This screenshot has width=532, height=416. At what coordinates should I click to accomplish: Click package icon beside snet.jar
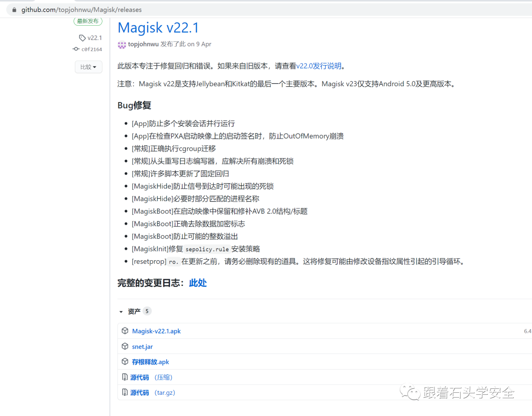pyautogui.click(x=125, y=347)
